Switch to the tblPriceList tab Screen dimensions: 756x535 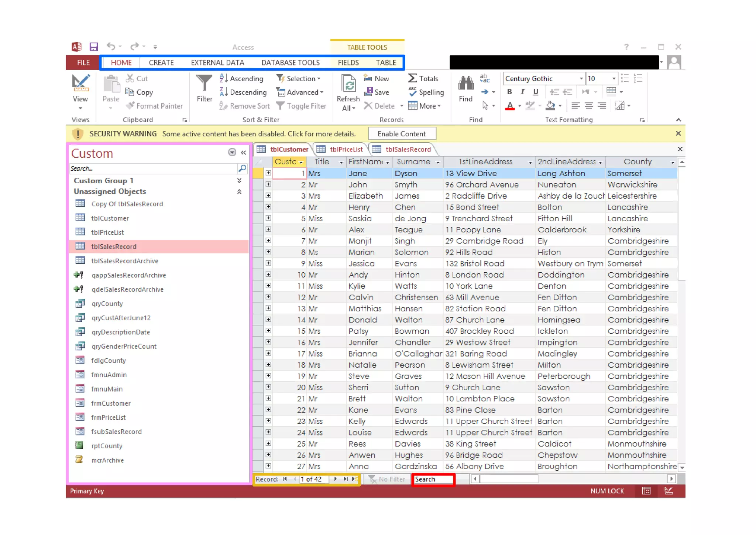[x=346, y=149]
